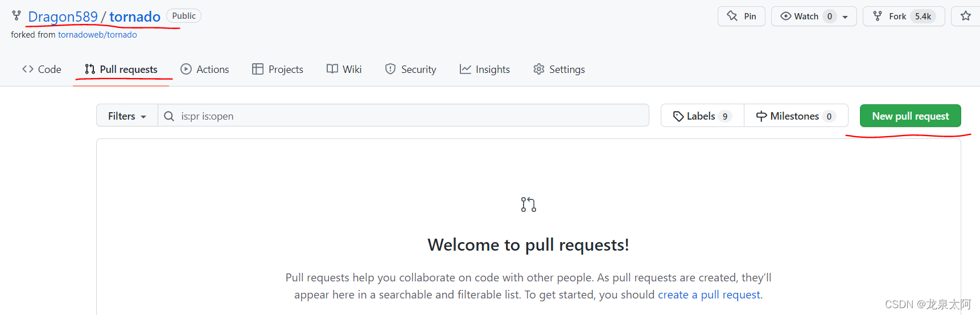Click the fork count 5.4k
Screen dimensions: 980x315
pos(923,16)
